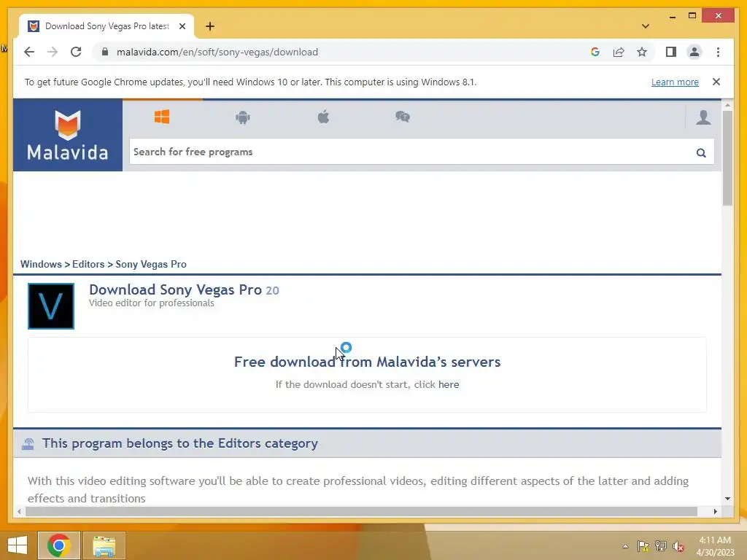Click the 'here' manual download link
The height and width of the screenshot is (560, 747).
click(449, 384)
